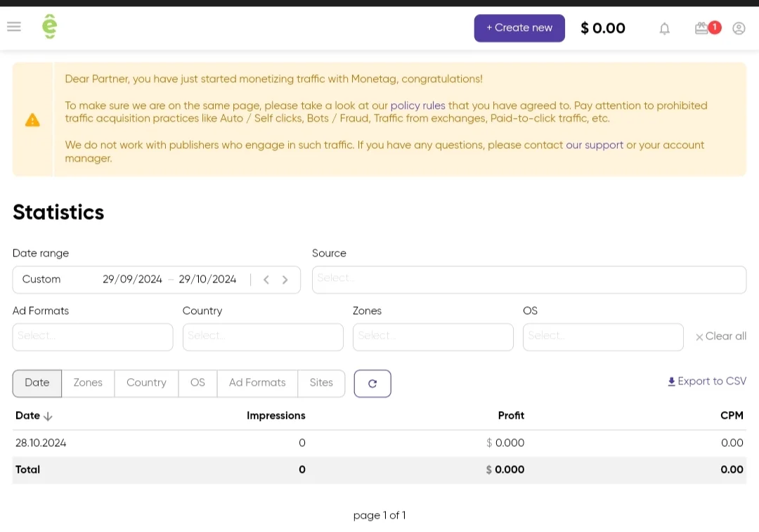Viewport: 759px width, 532px height.
Task: Select the Date grouping tab
Action: coord(37,384)
